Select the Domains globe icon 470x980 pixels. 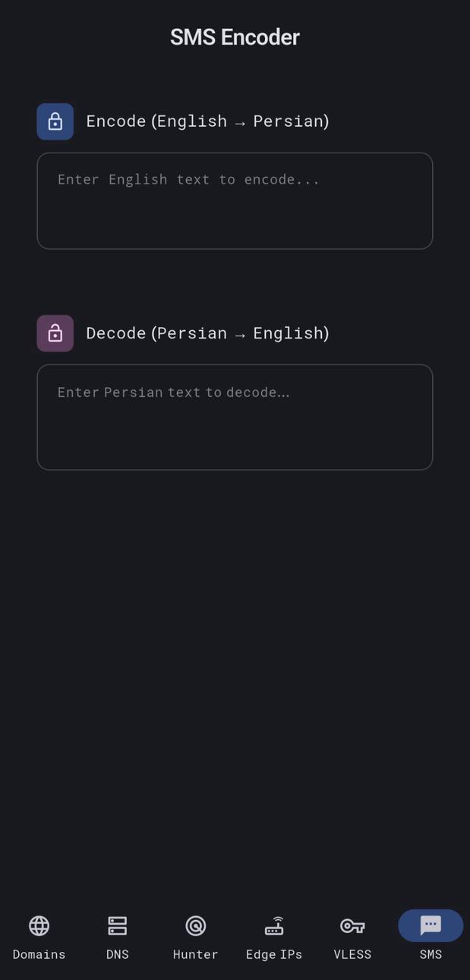coord(39,925)
